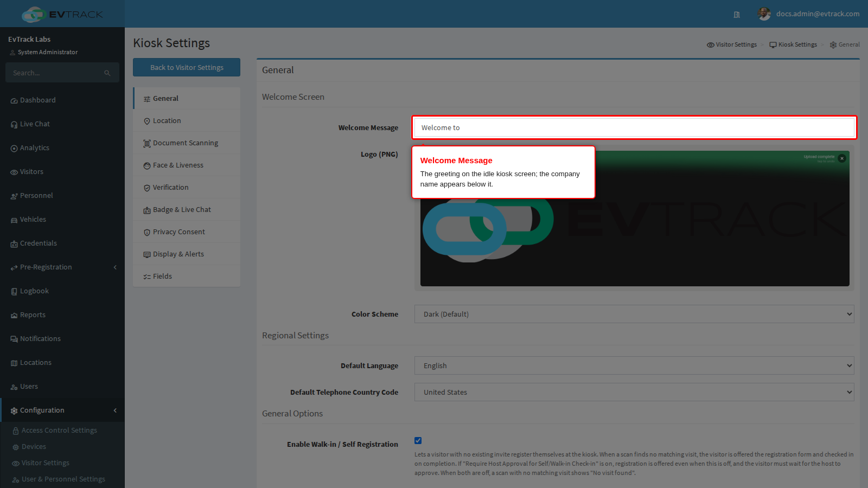Click the user avatar picture
This screenshot has height=488, width=868.
point(764,14)
